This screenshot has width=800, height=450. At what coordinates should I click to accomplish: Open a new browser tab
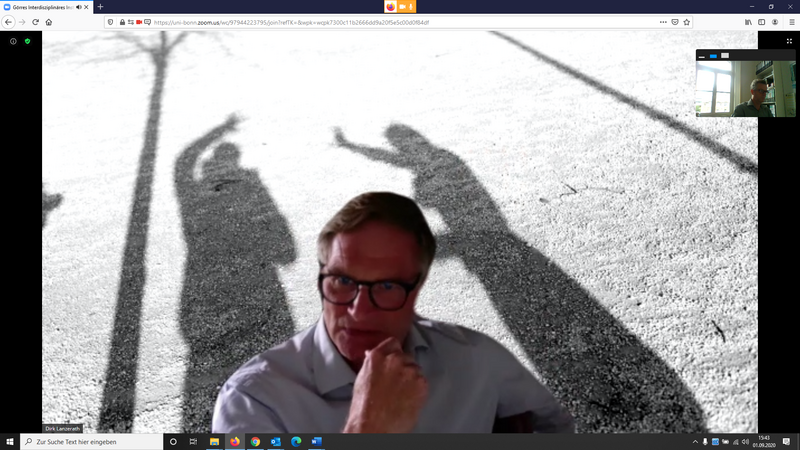(x=100, y=7)
